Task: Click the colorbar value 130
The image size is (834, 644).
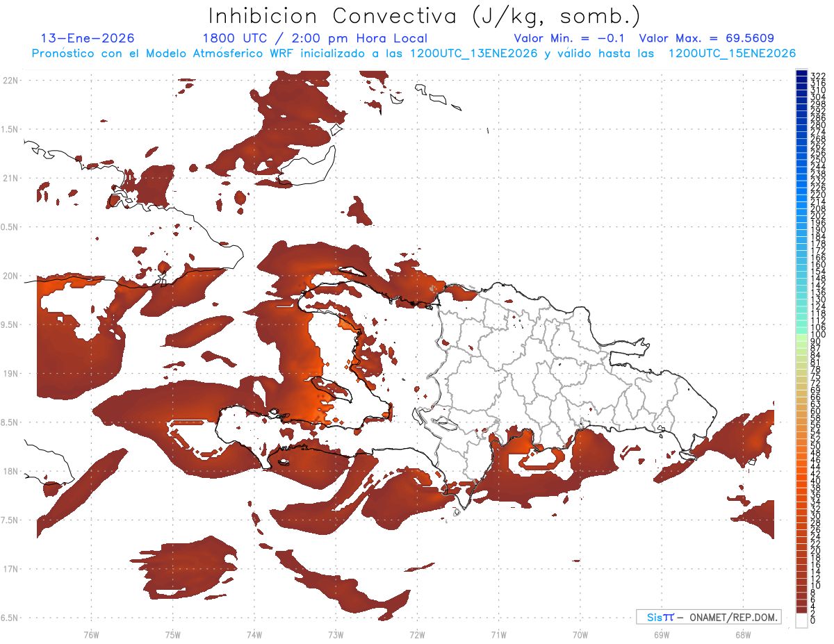Action: 817,299
